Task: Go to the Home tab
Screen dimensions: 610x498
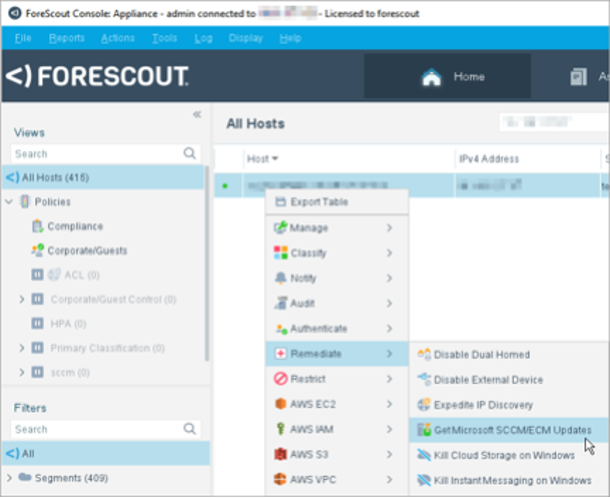Action: coord(447,76)
